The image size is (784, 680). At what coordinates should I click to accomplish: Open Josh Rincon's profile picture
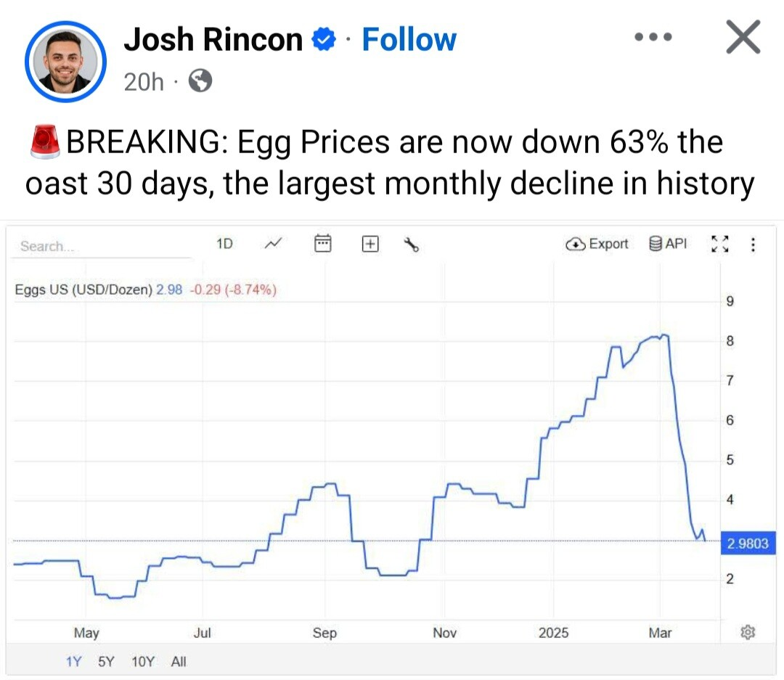(x=65, y=61)
